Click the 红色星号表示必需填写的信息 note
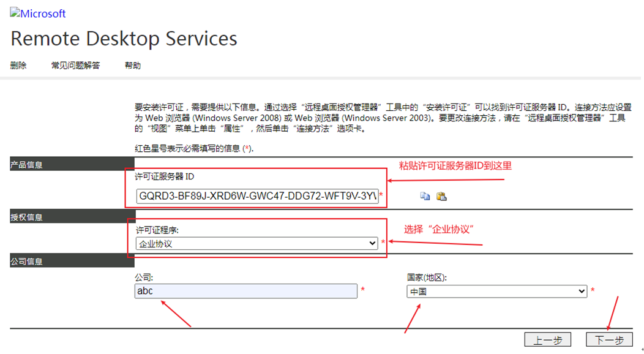Viewport: 644px width, 354px height. click(x=194, y=149)
